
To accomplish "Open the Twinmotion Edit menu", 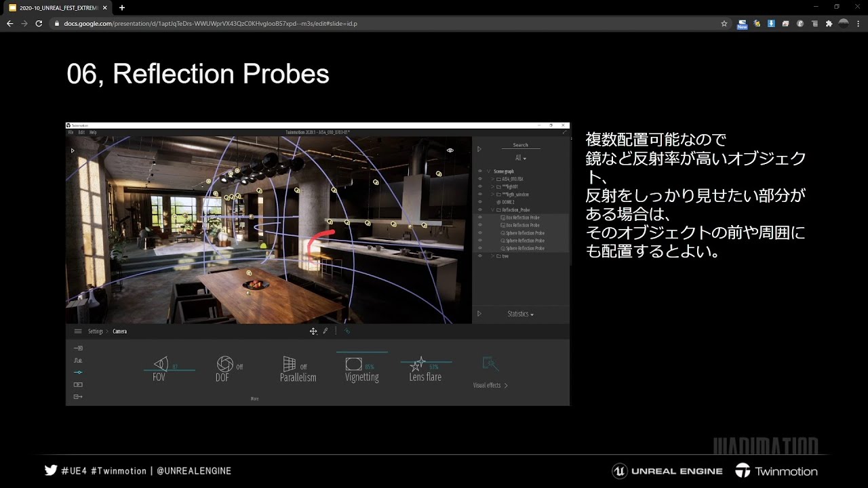I will 81,132.
